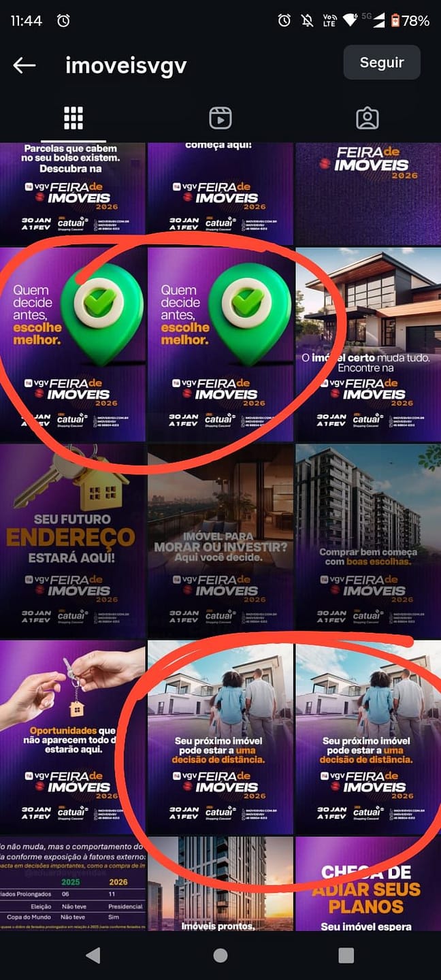Tap the imoveisvgv profile name
Viewport: 441px width, 980px height.
coord(126,65)
